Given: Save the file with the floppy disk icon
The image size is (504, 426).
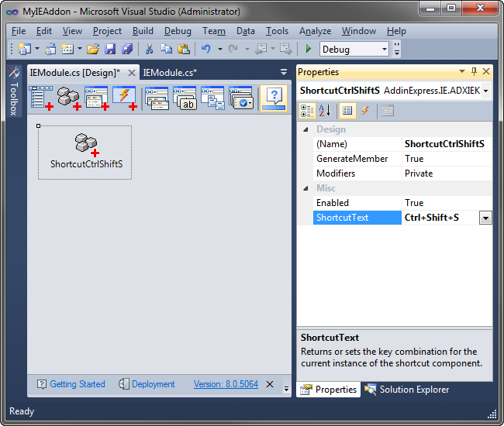Looking at the screenshot, I should (110, 49).
